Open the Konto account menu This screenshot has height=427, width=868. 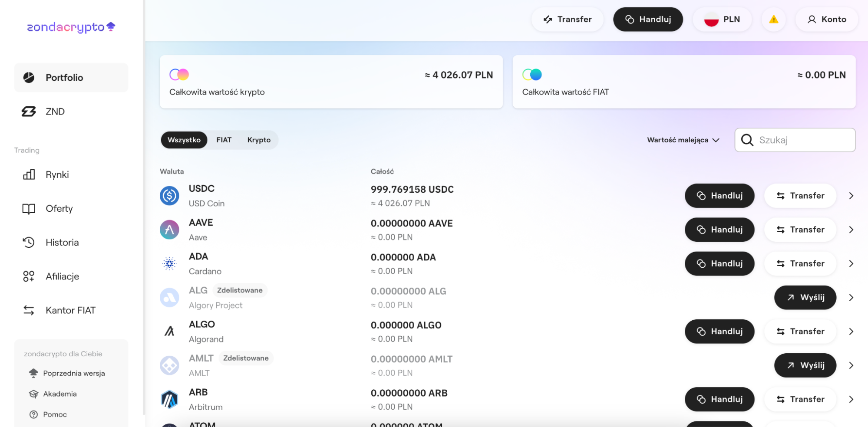pyautogui.click(x=827, y=20)
